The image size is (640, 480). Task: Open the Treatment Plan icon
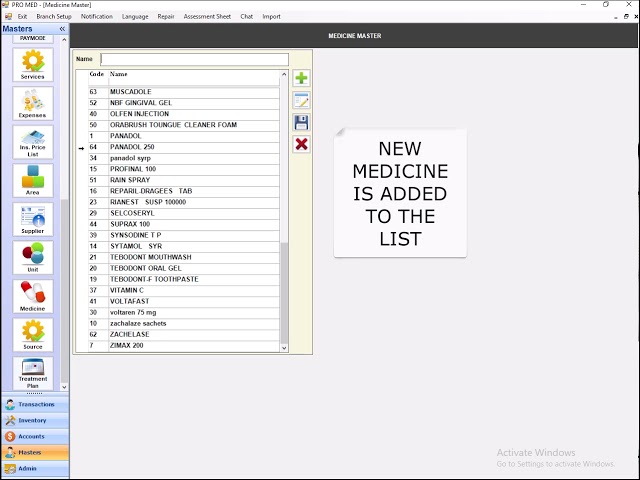point(33,373)
